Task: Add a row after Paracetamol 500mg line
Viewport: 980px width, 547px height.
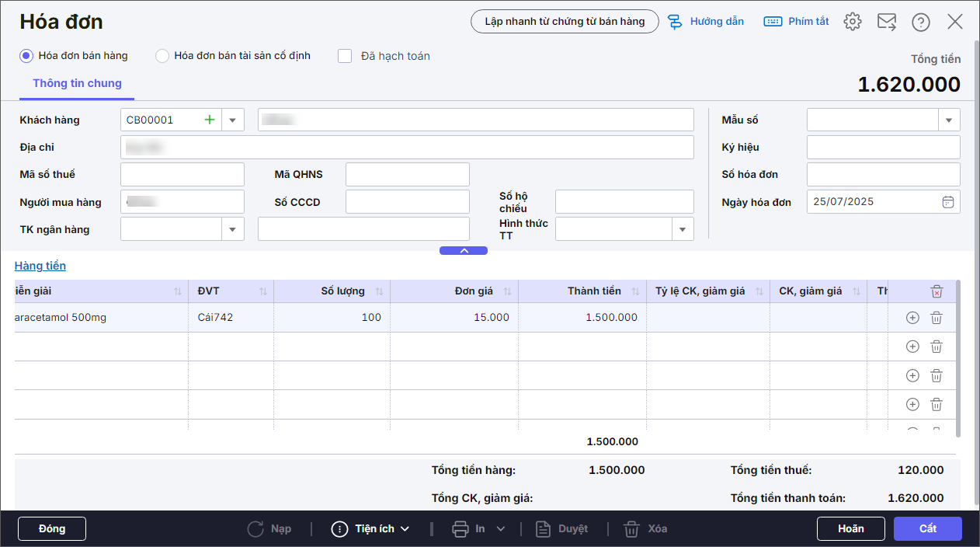Action: [x=912, y=318]
